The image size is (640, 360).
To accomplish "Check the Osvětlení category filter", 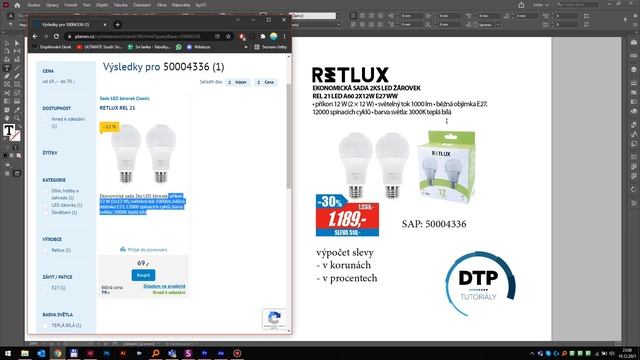I will pyautogui.click(x=46, y=213).
